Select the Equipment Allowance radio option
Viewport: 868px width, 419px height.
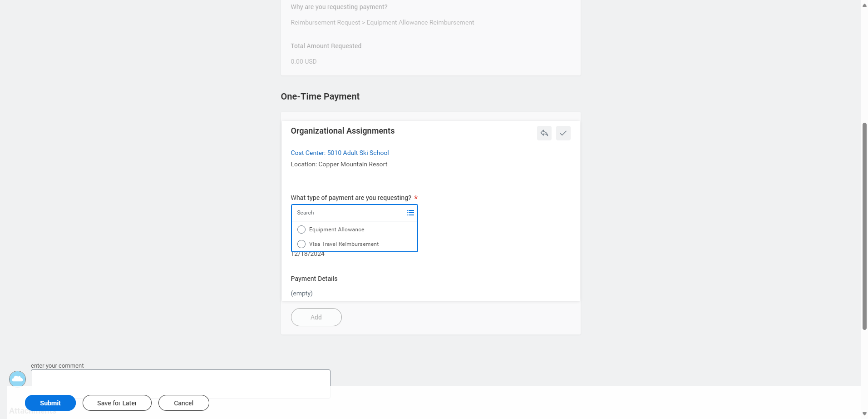pos(301,229)
